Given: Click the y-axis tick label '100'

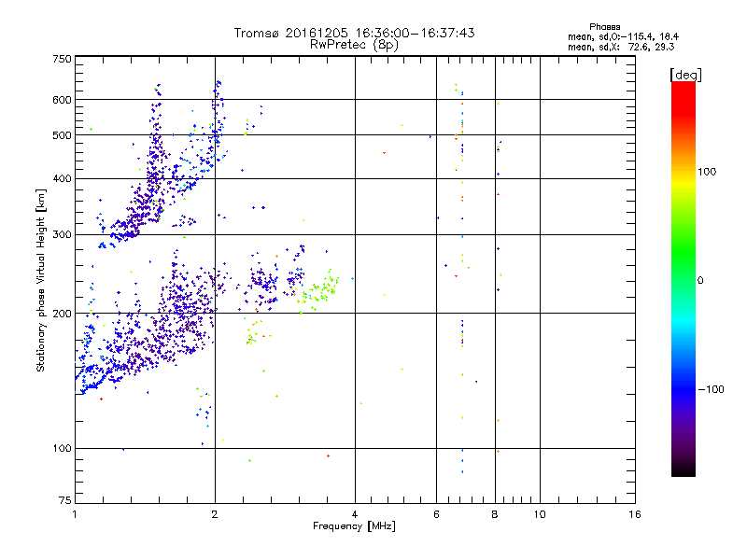Looking at the screenshot, I should coord(62,448).
